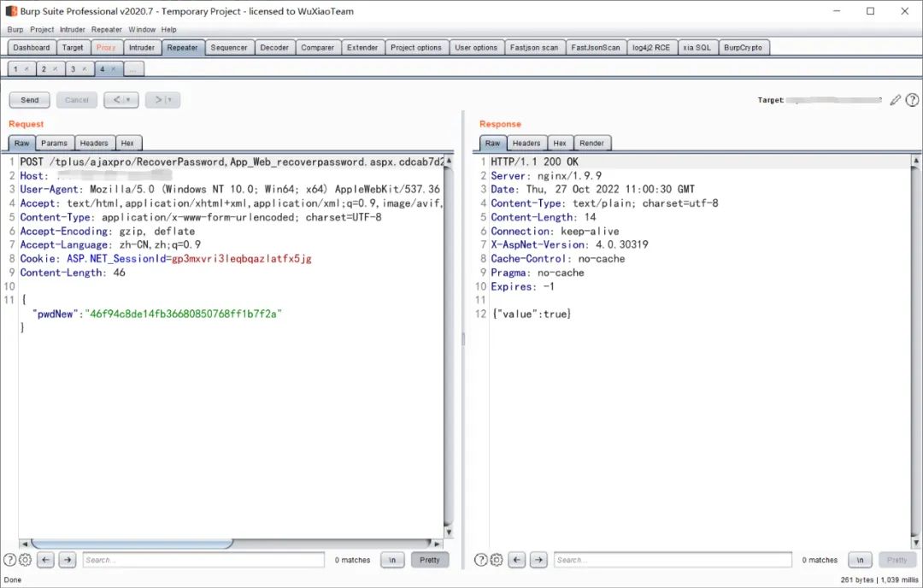Screen dimensions: 923x588
Task: Click the request horizontal scrollbar thumb
Action: click(x=132, y=544)
